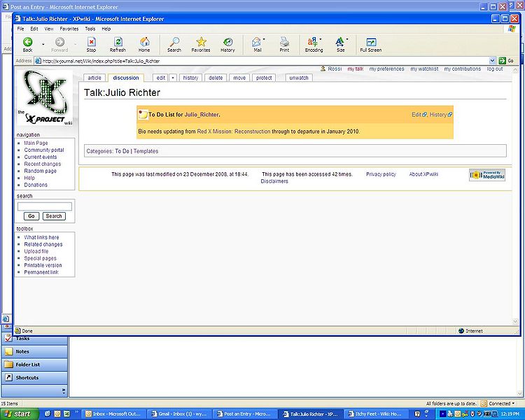
Task: Open the Tools menu
Action: pyautogui.click(x=90, y=29)
